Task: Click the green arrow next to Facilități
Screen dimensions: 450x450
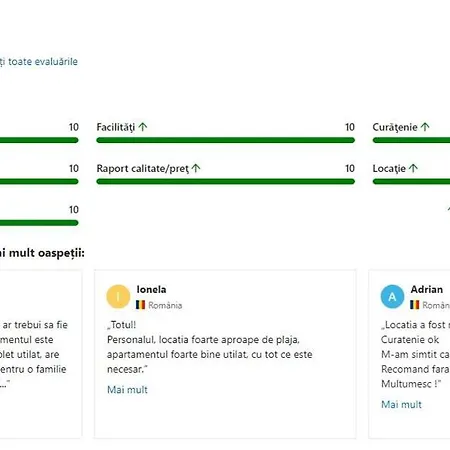Action: click(143, 127)
